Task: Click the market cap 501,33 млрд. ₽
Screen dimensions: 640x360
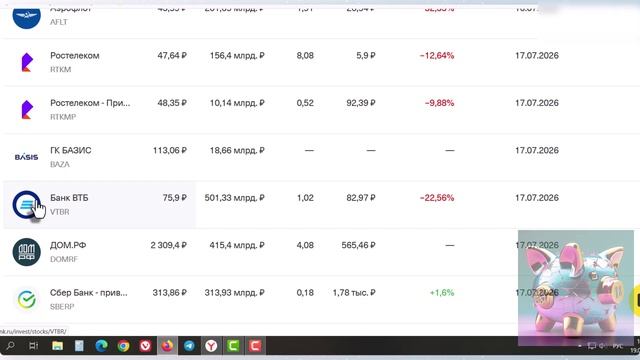Action: 235,198
